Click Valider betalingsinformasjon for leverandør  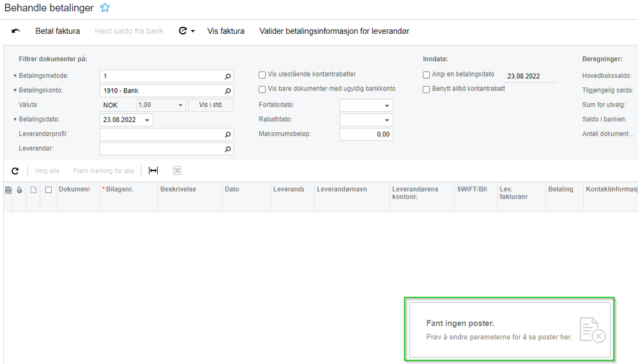pos(335,31)
